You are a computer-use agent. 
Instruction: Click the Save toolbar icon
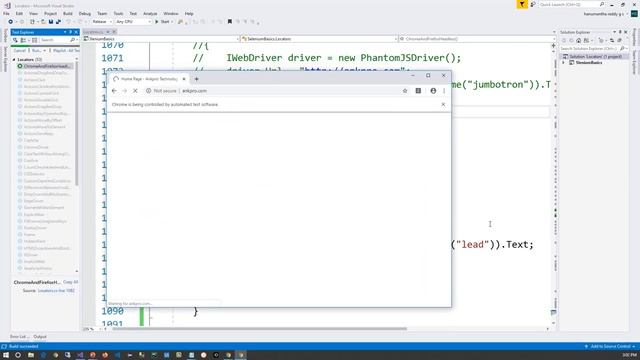point(51,22)
